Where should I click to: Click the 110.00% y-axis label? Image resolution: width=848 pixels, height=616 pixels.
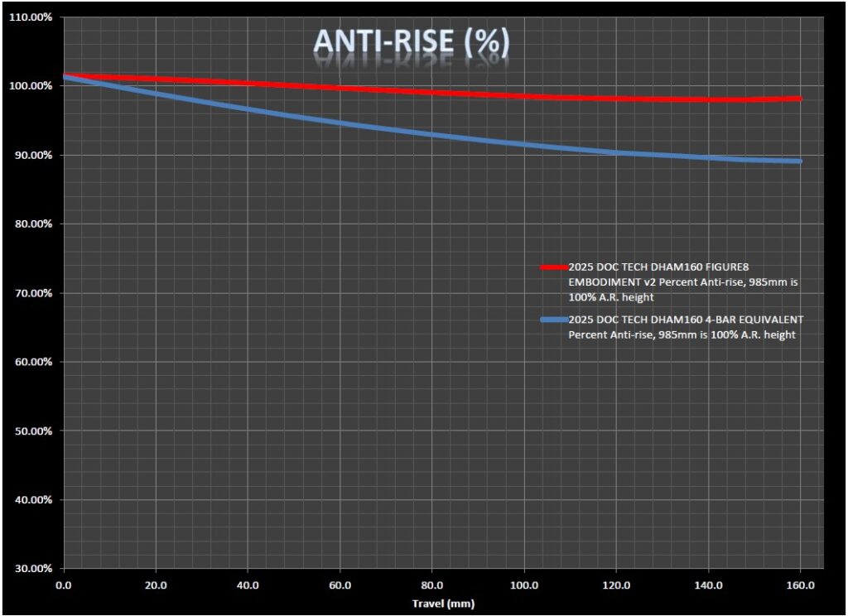coord(31,17)
